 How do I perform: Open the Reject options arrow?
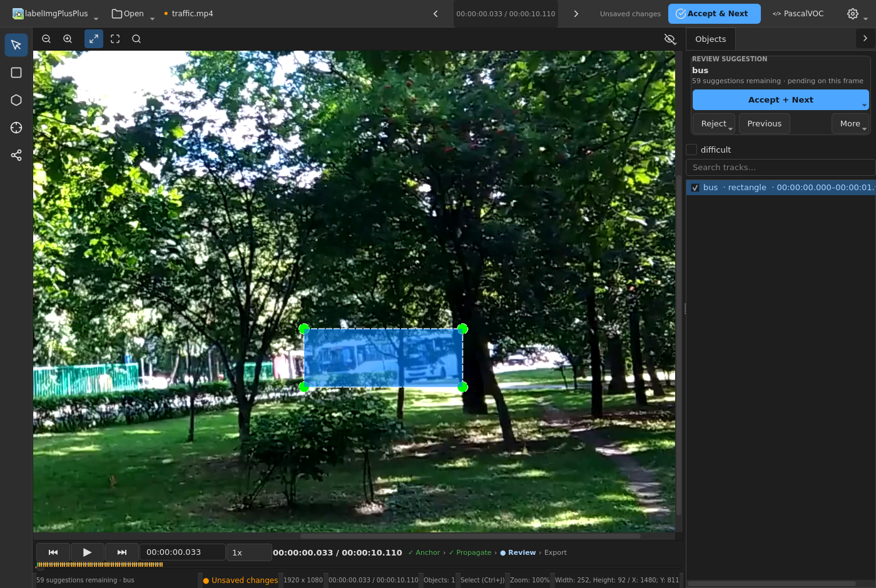pyautogui.click(x=730, y=128)
